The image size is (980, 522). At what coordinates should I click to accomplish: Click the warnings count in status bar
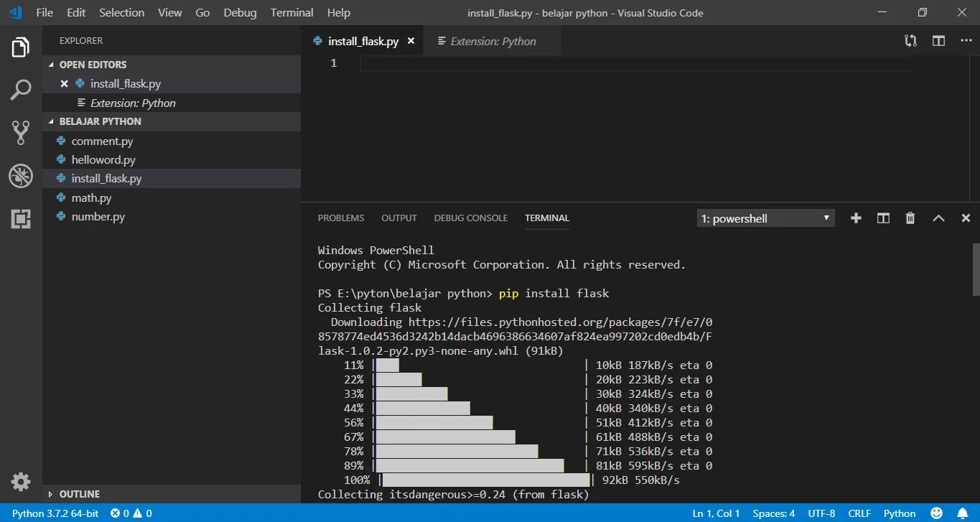(x=142, y=513)
